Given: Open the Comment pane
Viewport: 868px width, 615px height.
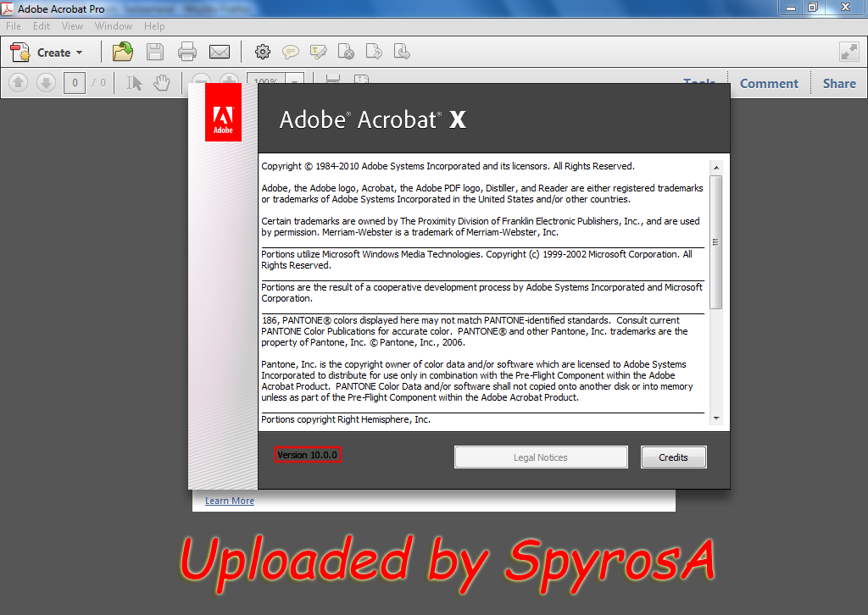Looking at the screenshot, I should [x=769, y=84].
